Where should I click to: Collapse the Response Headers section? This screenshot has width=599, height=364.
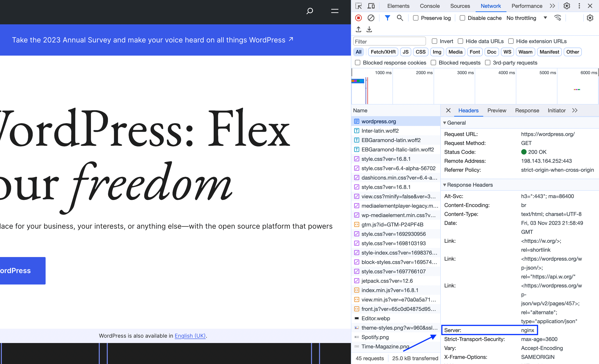[x=445, y=185]
